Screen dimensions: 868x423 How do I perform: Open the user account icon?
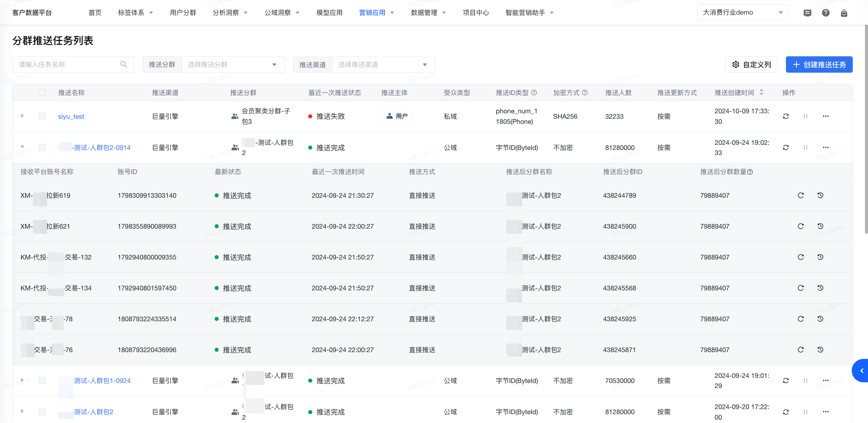[x=844, y=13]
